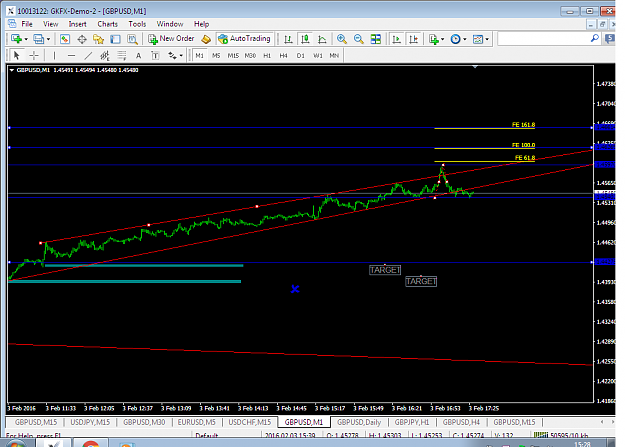The height and width of the screenshot is (447, 625).
Task: Zoom in on the chart
Action: (342, 39)
